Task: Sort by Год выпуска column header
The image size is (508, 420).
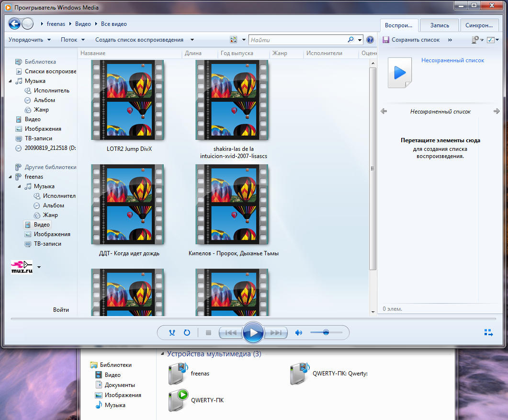Action: tap(243, 53)
